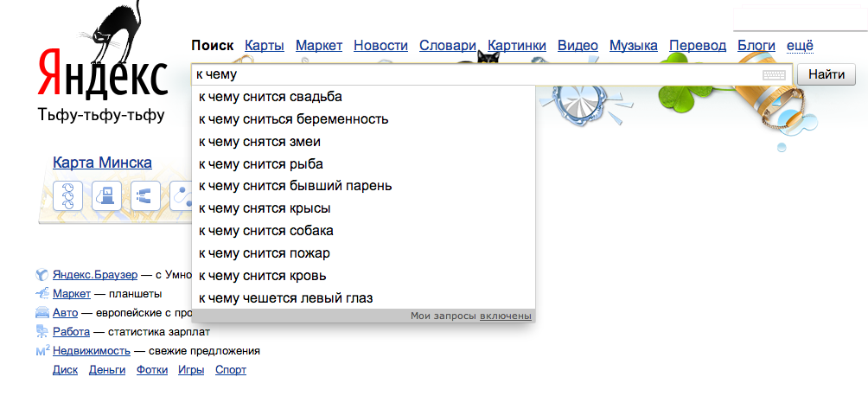The width and height of the screenshot is (868, 396).
Task: Open the Карта Минска link
Action: point(102,163)
